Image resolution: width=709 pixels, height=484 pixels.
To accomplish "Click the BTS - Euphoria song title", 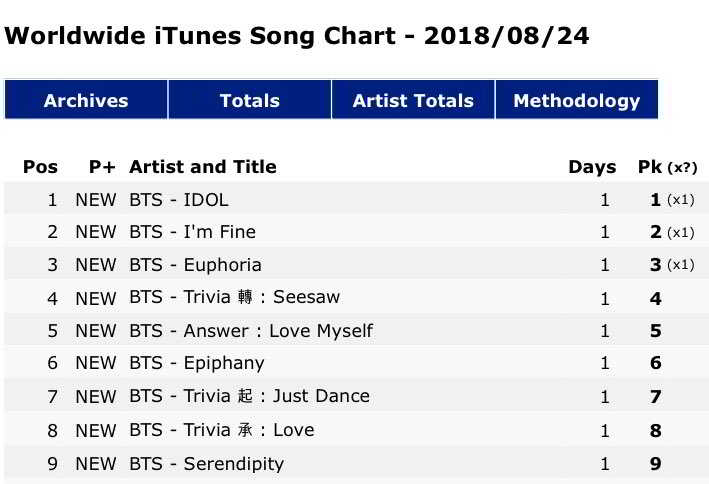I will tap(195, 265).
